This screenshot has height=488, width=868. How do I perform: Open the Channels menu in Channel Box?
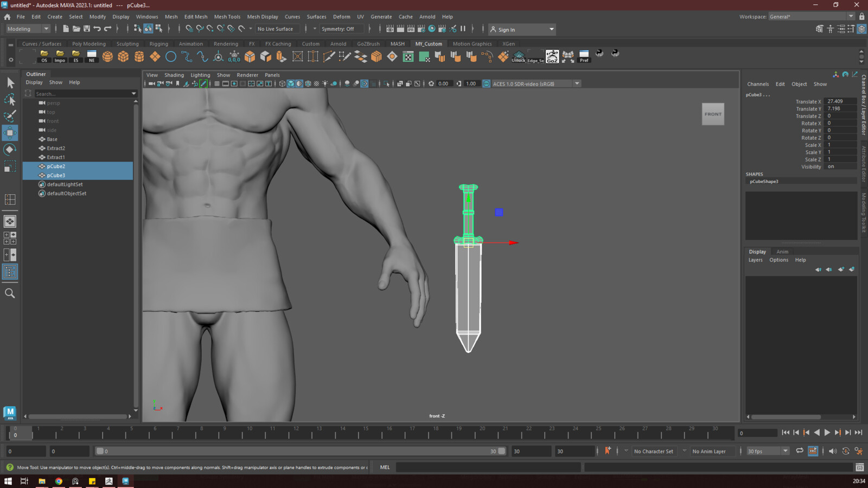coord(757,84)
